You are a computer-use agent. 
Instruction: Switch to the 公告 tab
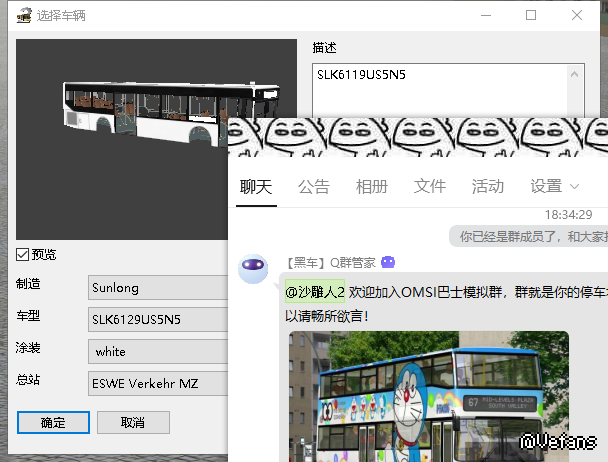tap(314, 187)
